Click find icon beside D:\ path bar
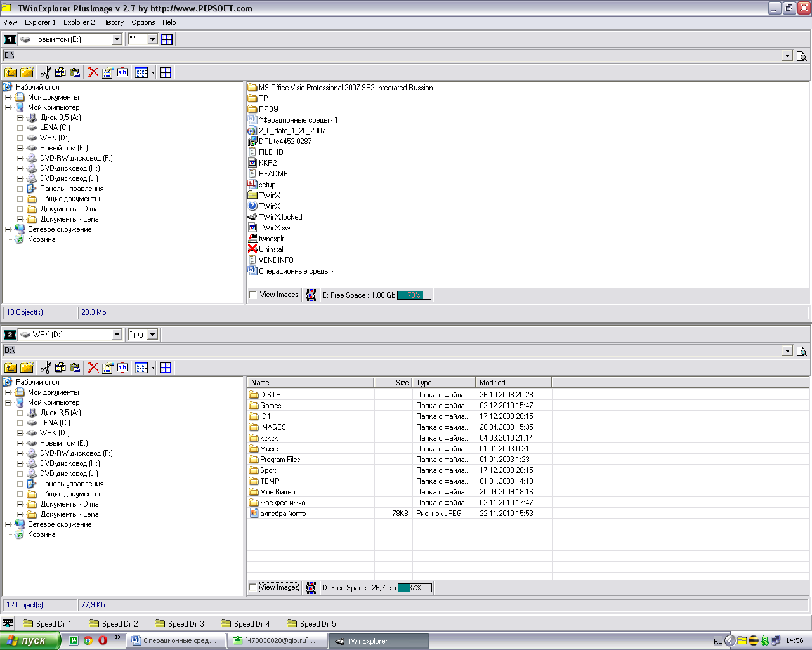 pyautogui.click(x=802, y=351)
